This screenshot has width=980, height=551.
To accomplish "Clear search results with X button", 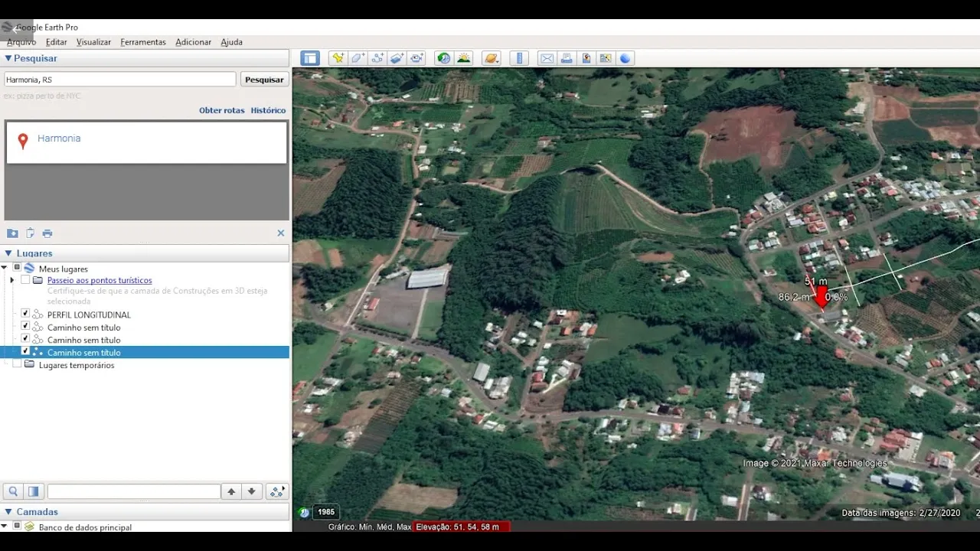I will 281,233.
